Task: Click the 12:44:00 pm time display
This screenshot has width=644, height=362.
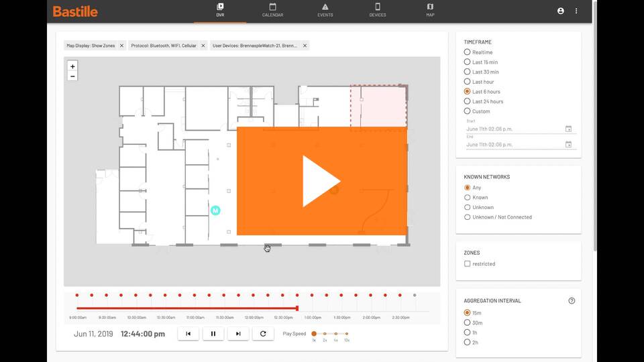Action: coord(143,334)
